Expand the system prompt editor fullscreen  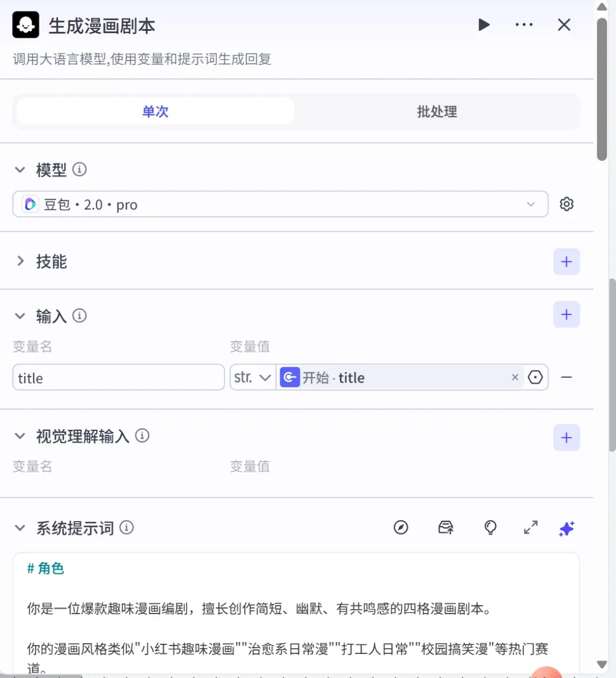[530, 527]
